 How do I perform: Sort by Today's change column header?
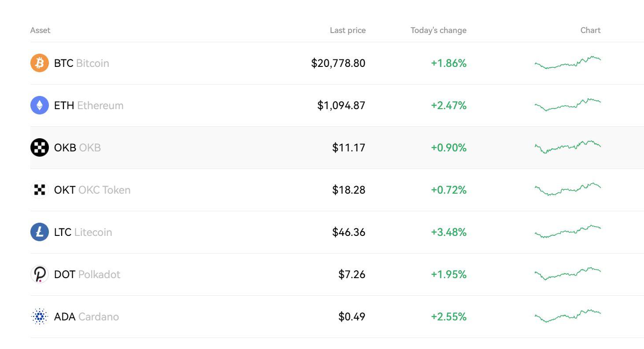438,30
